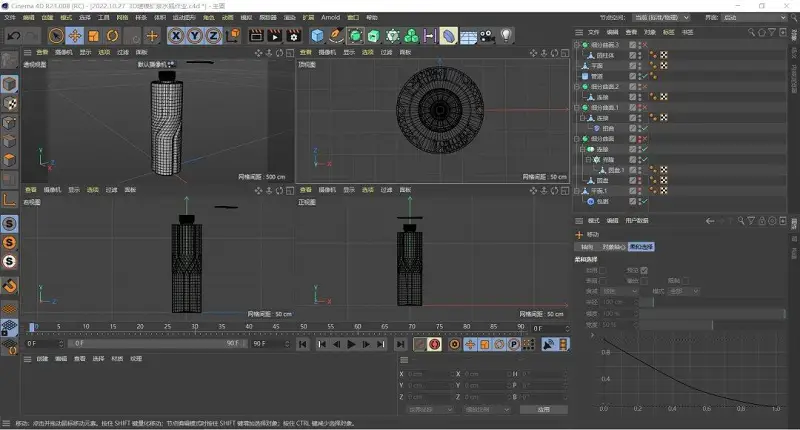The height and width of the screenshot is (430, 800).
Task: Collapse the 细分曲面.3 tree node
Action: (x=577, y=45)
